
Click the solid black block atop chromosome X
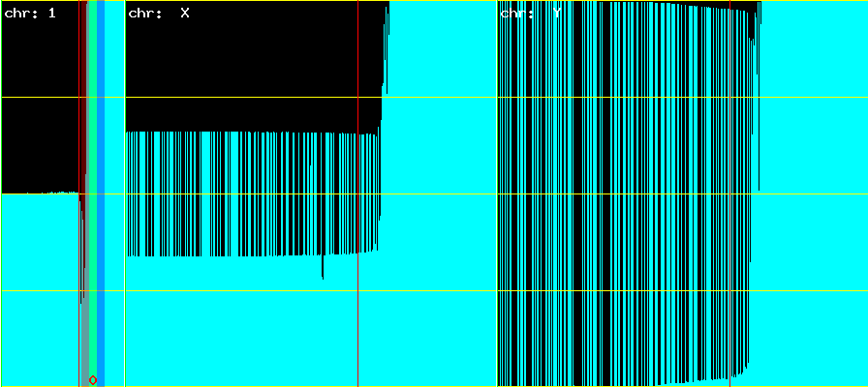252,68
